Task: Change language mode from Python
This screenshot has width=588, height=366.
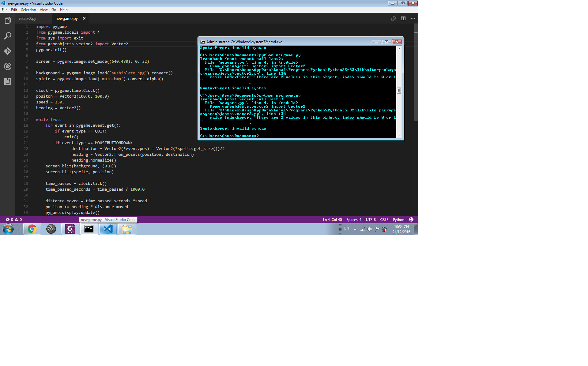Action: 398,219
